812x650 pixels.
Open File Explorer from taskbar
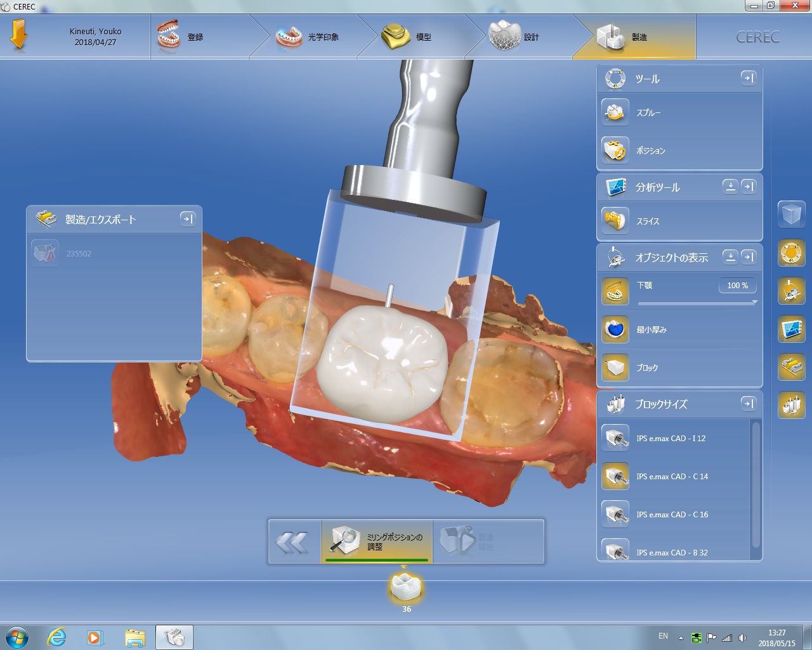[134, 637]
